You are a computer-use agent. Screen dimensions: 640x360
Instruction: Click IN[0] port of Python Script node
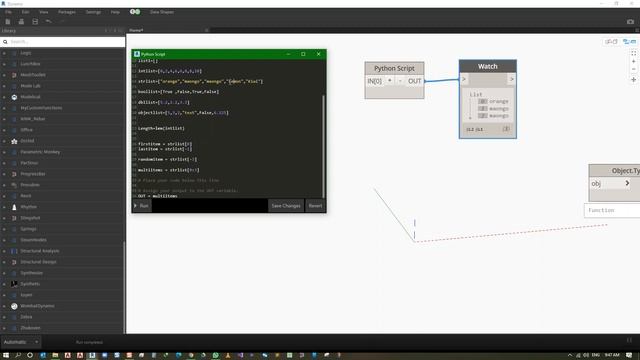[375, 81]
